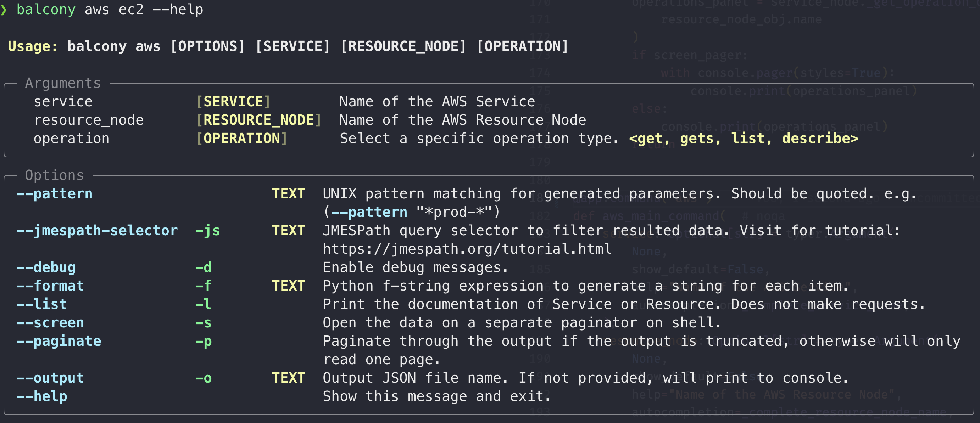The image size is (980, 423).
Task: Click the '-p' short flag
Action: [x=204, y=342]
